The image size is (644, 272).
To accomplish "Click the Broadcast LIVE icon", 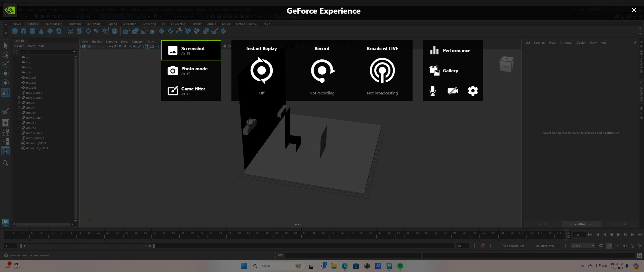I will [x=382, y=71].
